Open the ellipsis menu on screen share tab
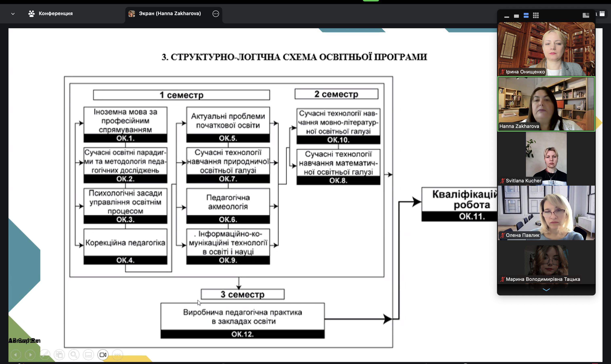The image size is (611, 364). tap(216, 14)
